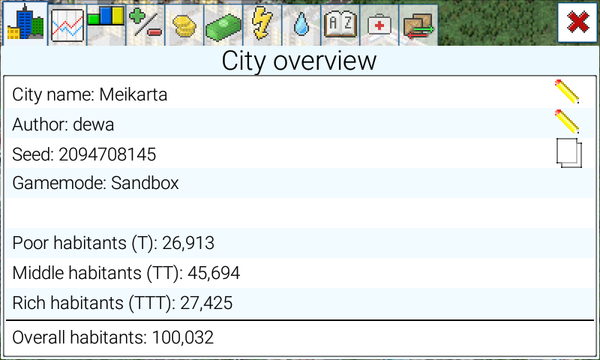Select the City name: Meikarta row

pyautogui.click(x=300, y=94)
